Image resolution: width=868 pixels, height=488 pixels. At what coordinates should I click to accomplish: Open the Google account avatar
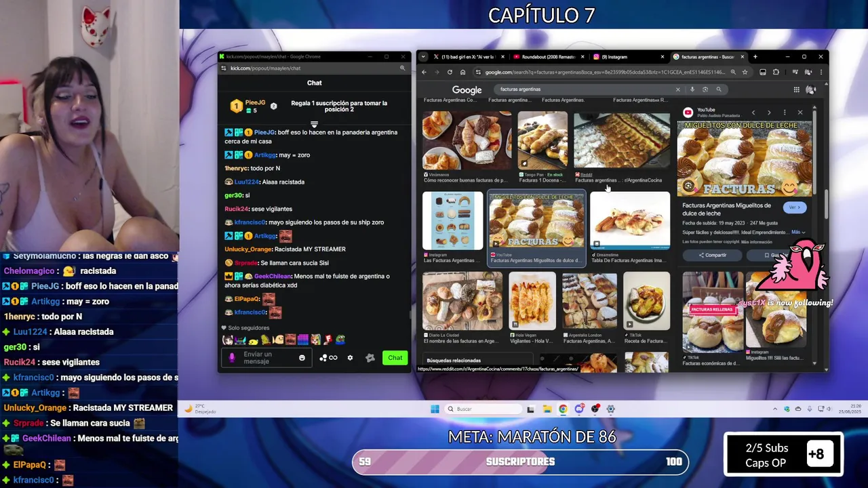(x=811, y=89)
